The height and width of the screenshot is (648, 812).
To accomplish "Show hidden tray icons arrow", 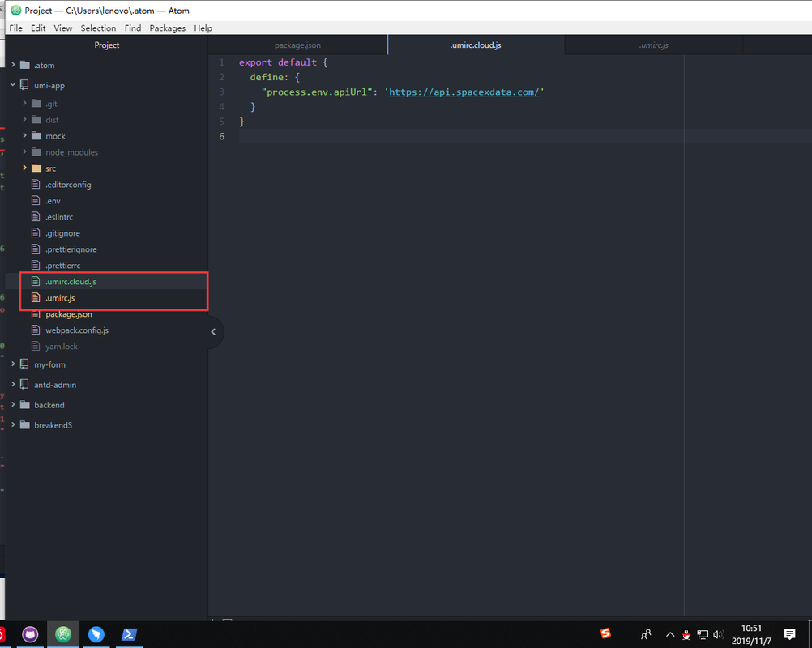I will [x=670, y=634].
